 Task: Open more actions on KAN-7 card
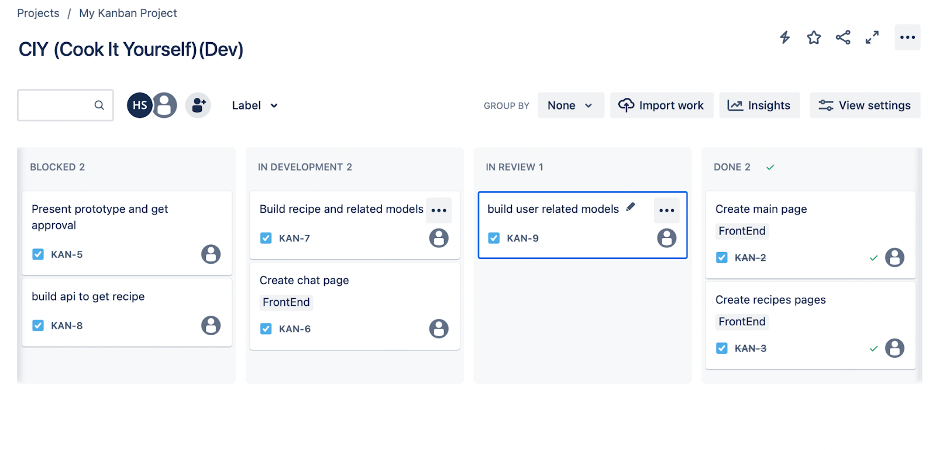coord(439,210)
